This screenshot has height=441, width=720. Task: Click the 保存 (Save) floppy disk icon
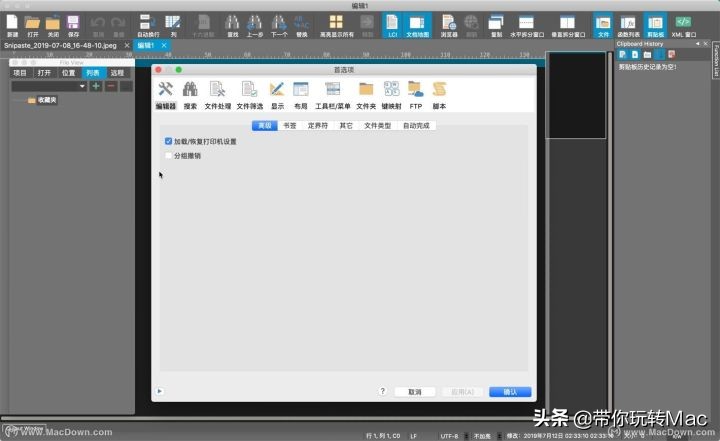click(73, 25)
